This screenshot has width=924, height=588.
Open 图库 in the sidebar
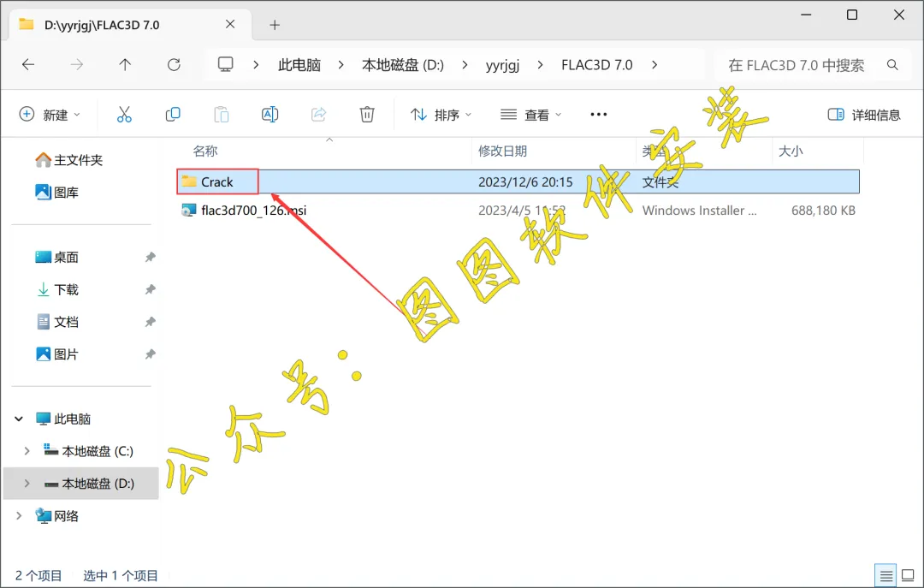click(x=57, y=193)
